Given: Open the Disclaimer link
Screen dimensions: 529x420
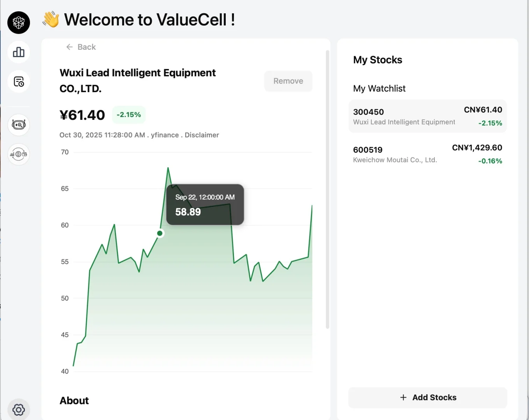Looking at the screenshot, I should [202, 135].
